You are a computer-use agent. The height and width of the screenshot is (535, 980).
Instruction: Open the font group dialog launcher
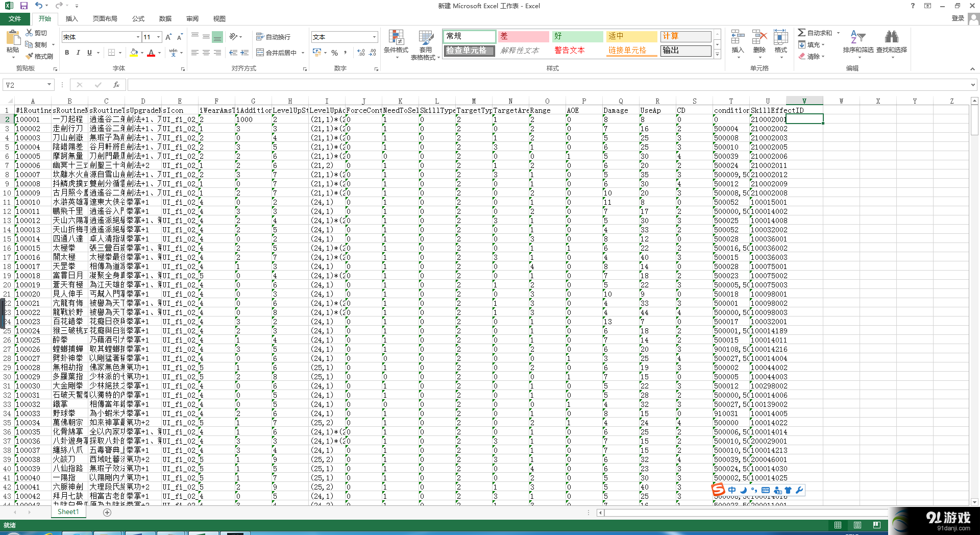click(183, 69)
